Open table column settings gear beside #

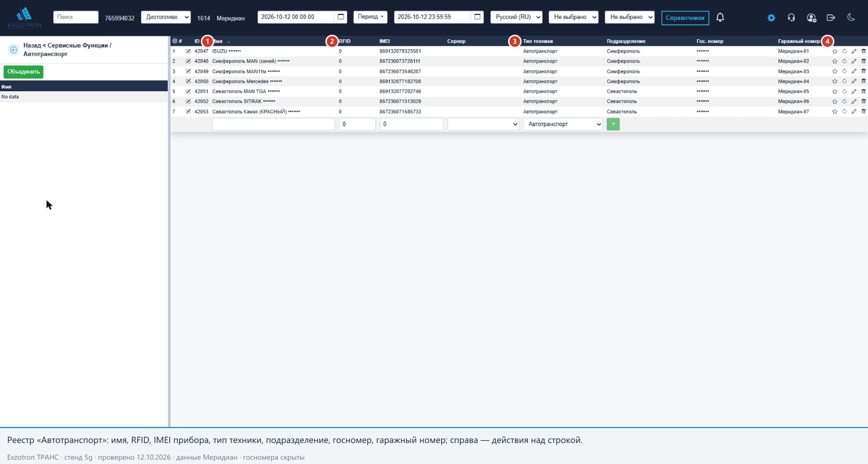pyautogui.click(x=175, y=41)
